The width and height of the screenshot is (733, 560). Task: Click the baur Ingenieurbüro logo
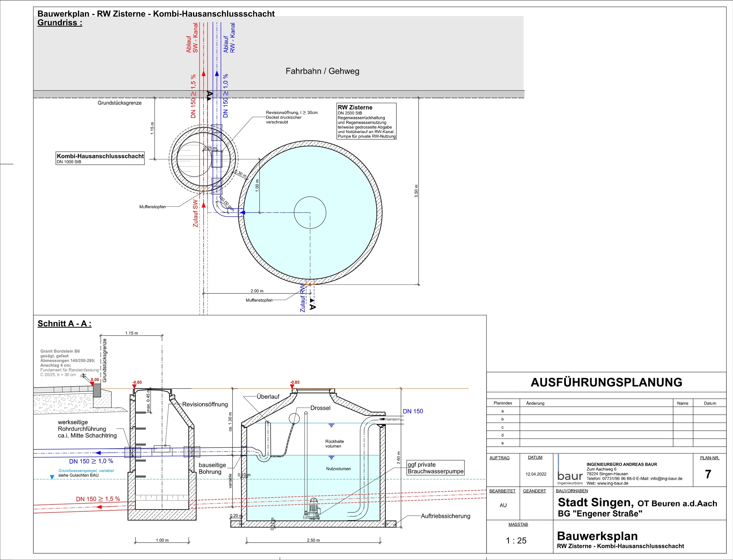pyautogui.click(x=570, y=470)
